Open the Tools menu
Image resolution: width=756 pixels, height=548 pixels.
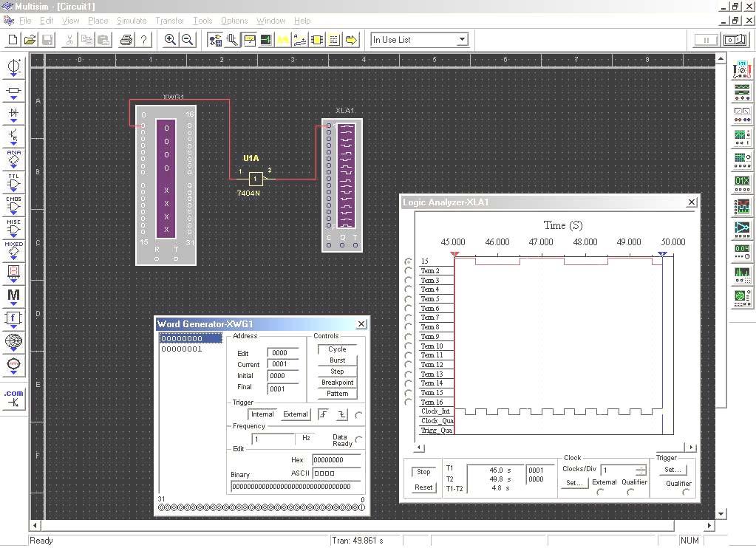pyautogui.click(x=202, y=21)
